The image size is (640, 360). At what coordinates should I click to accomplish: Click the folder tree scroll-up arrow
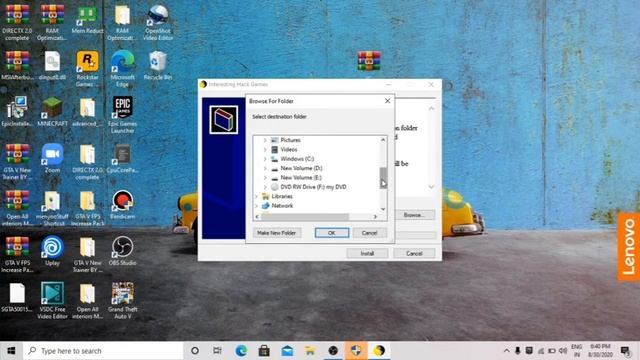[383, 140]
